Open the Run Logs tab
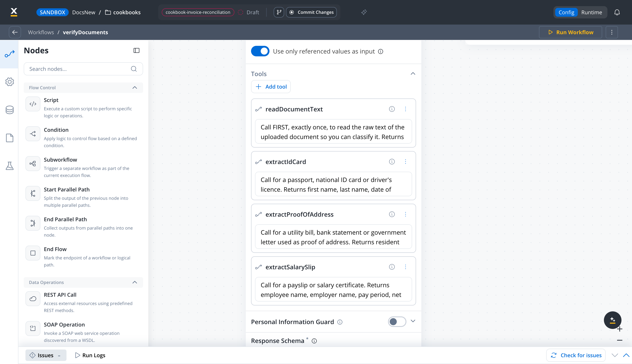The width and height of the screenshot is (632, 364). [x=90, y=355]
